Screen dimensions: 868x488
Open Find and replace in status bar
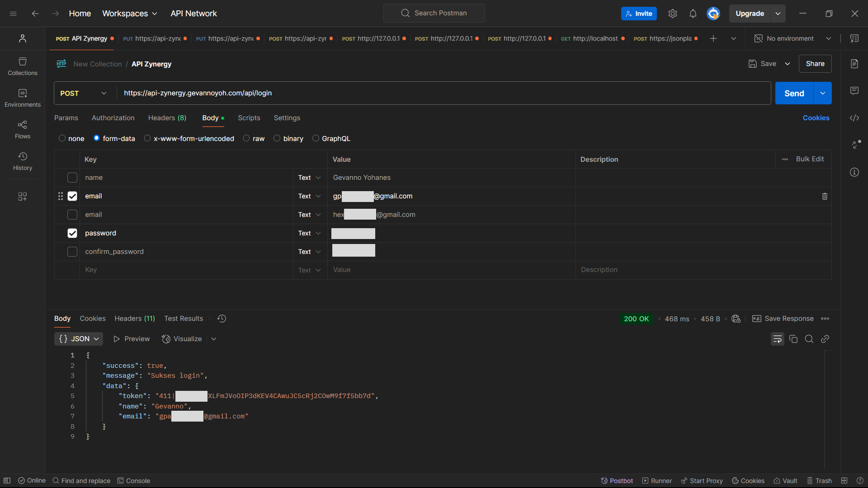pyautogui.click(x=81, y=481)
